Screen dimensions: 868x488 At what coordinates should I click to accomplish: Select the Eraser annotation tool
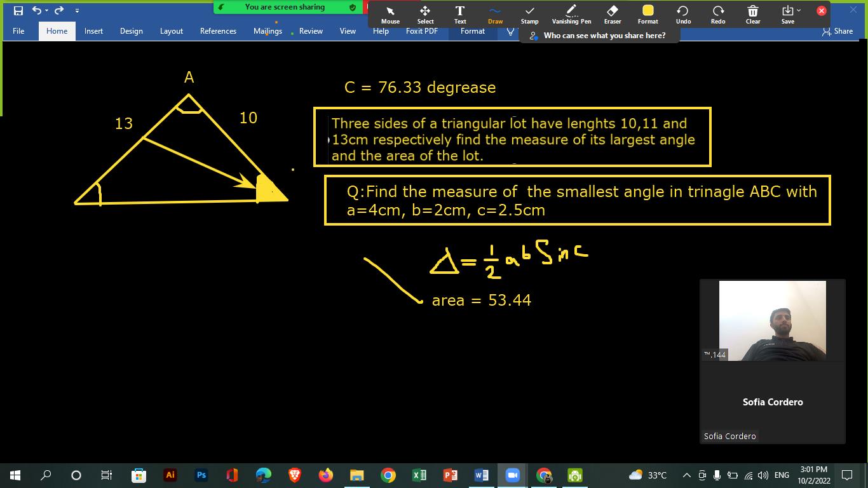tap(613, 14)
